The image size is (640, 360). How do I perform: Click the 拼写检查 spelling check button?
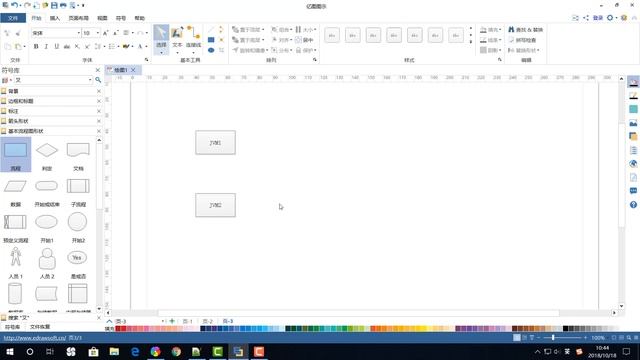coord(522,40)
